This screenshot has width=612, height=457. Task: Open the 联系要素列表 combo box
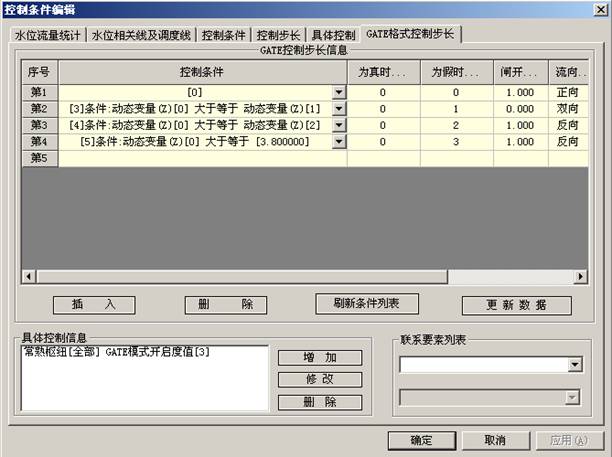click(x=574, y=366)
